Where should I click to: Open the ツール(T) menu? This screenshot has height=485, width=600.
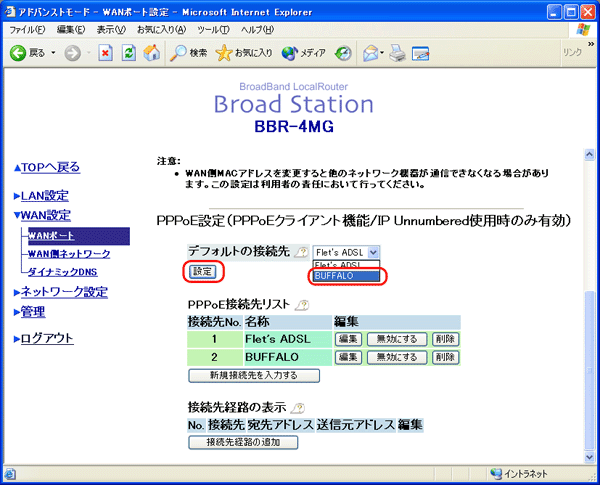(214, 29)
